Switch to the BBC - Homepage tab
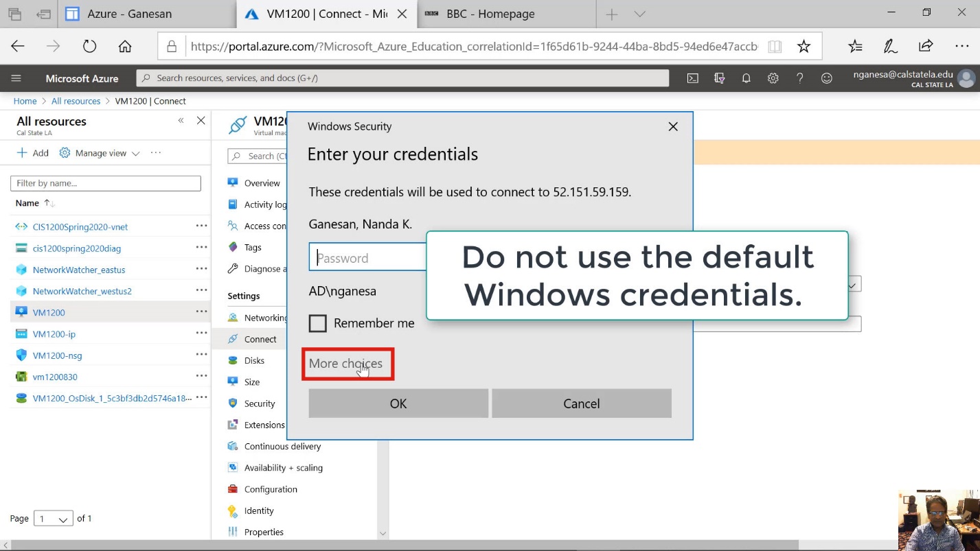 (490, 14)
